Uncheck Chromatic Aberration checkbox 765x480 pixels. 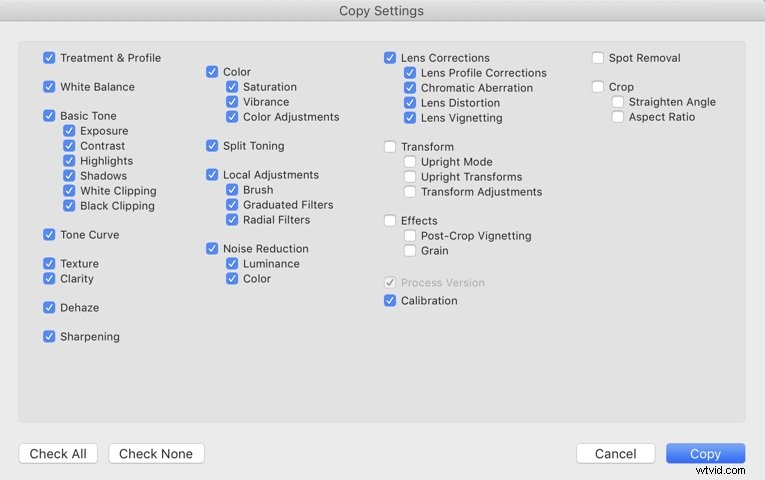[x=410, y=88]
